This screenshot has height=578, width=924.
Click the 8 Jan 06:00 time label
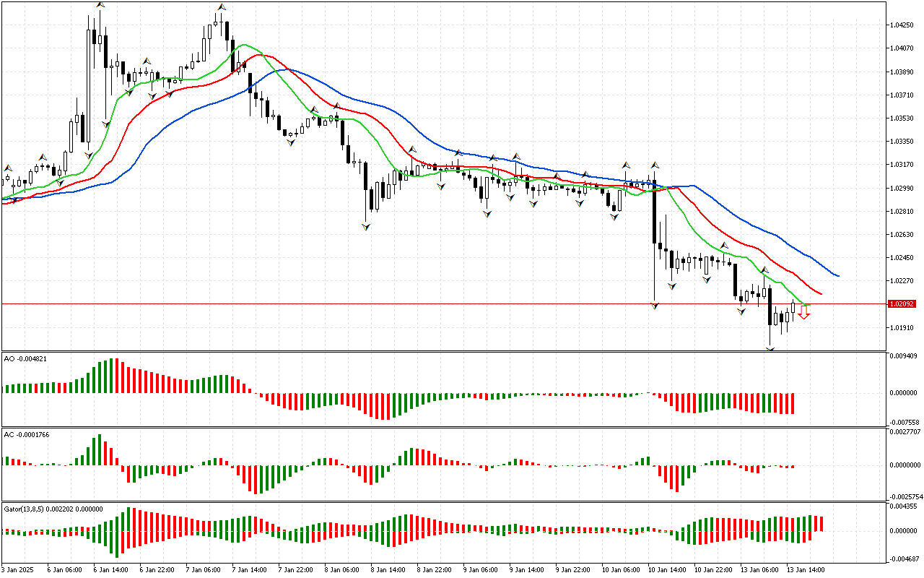point(342,569)
